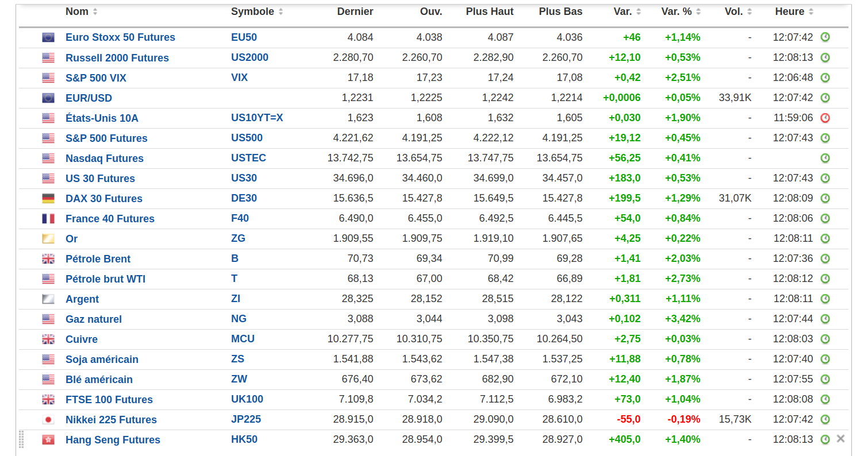Click the French flag beside France 40 Futures
Screen dimensions: 868x456
[x=48, y=219]
